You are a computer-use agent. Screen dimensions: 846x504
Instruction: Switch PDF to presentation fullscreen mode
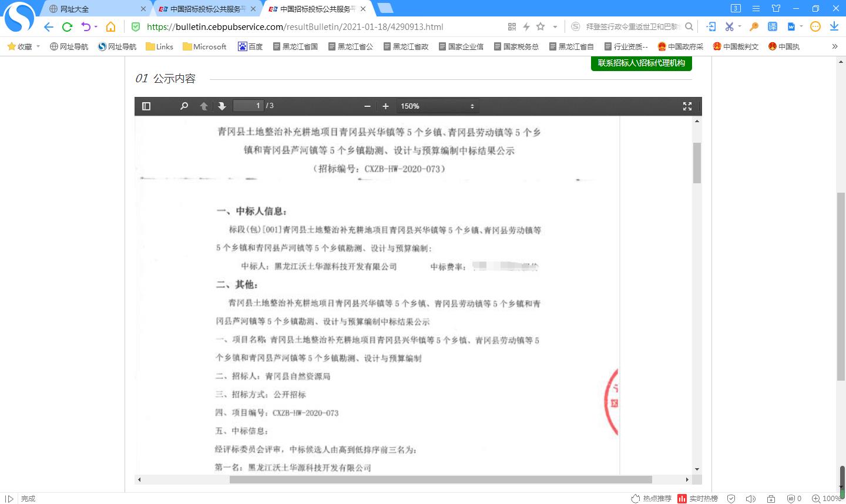[x=687, y=106]
